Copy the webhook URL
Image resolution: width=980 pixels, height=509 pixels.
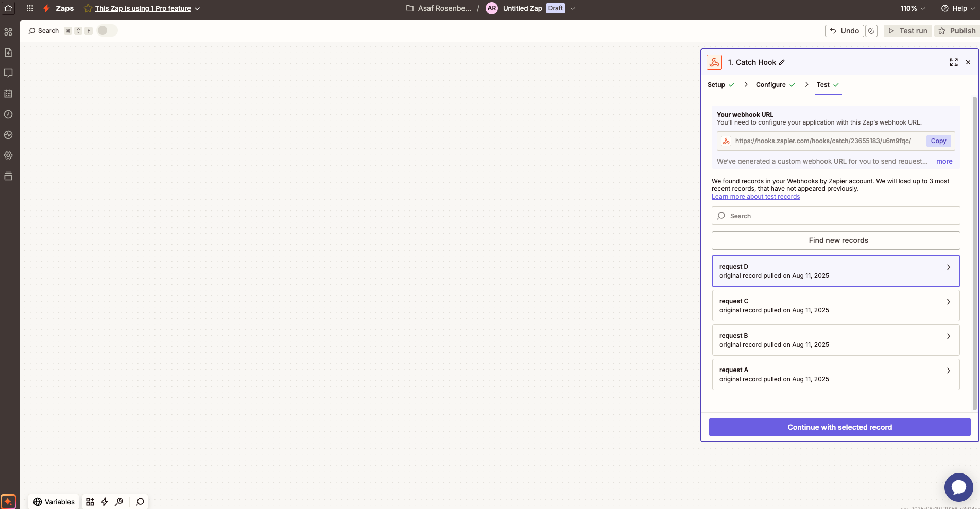point(938,141)
